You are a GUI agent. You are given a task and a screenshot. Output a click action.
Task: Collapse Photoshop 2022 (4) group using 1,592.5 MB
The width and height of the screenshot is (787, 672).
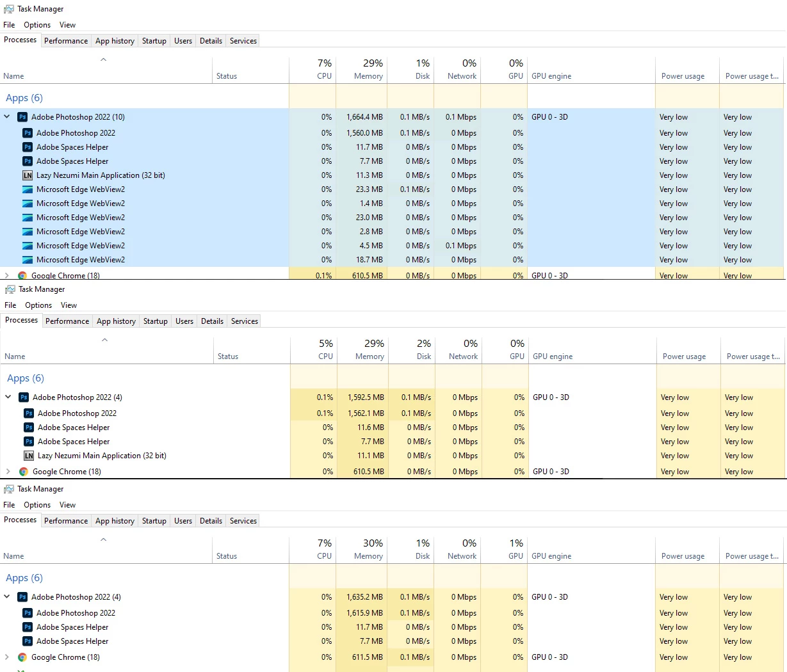tap(8, 397)
